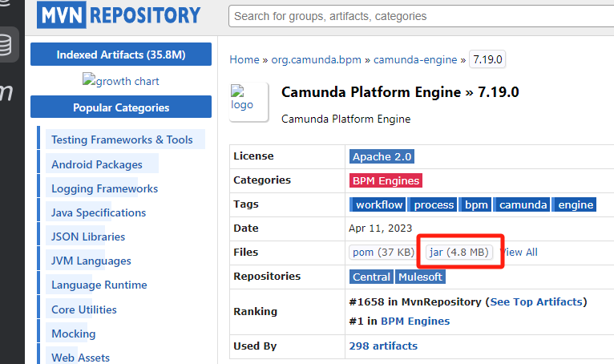Select the camunda tag
Screen dimensions: 614x364
pos(523,204)
